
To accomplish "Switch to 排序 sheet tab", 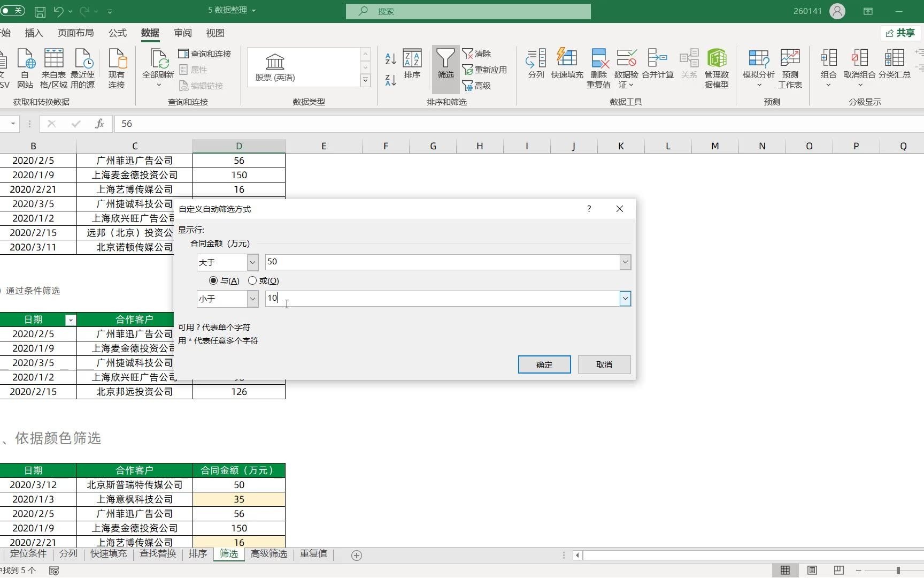I will click(x=198, y=554).
